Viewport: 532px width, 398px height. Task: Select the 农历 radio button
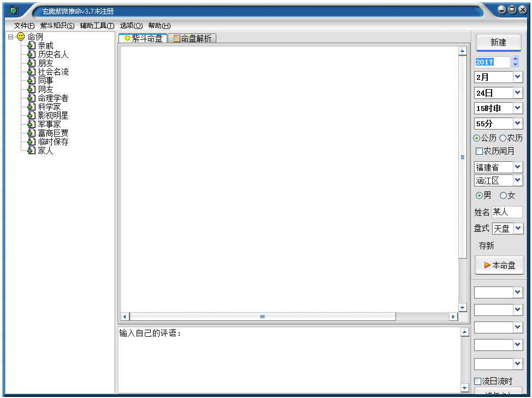pos(503,138)
